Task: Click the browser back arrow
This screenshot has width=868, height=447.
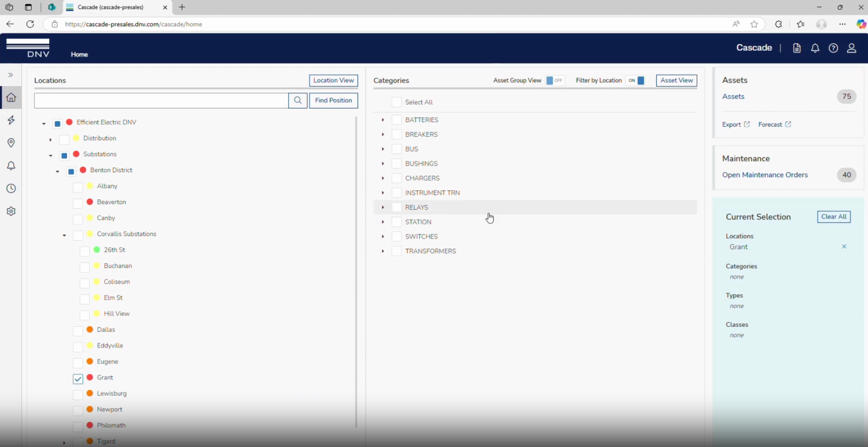Action: coord(10,24)
